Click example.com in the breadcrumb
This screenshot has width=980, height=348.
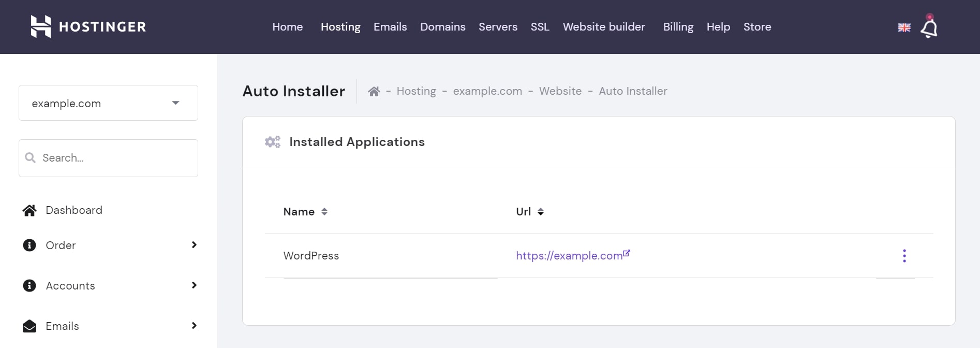pos(487,91)
